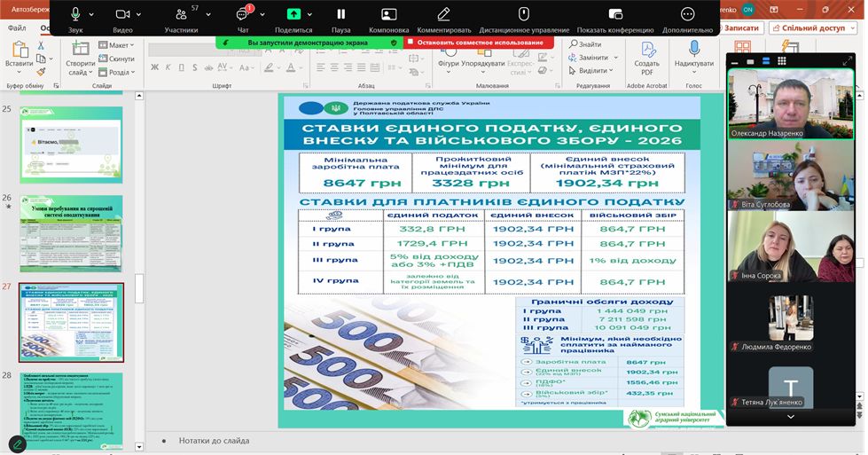Mute the microphone in Zoom toolbar
868x455 pixels.
pos(75,14)
